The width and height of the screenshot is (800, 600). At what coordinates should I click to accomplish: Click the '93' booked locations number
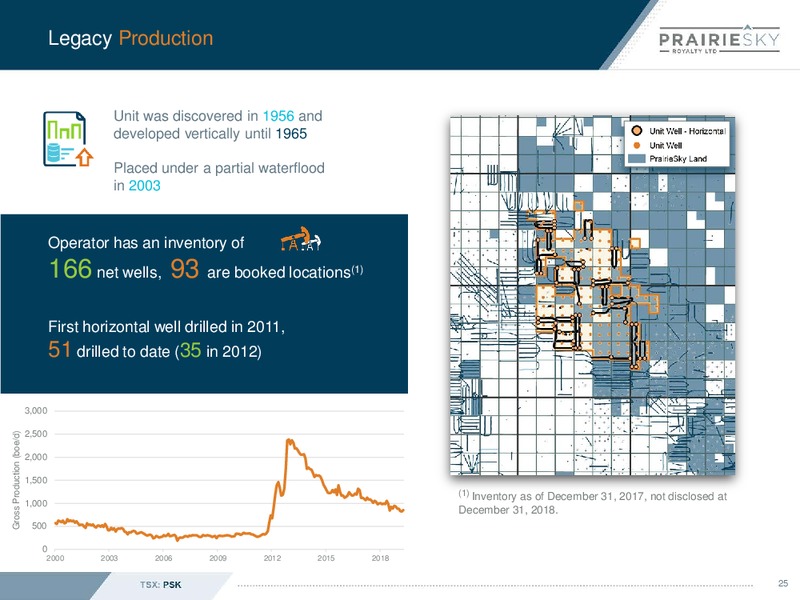tap(184, 268)
